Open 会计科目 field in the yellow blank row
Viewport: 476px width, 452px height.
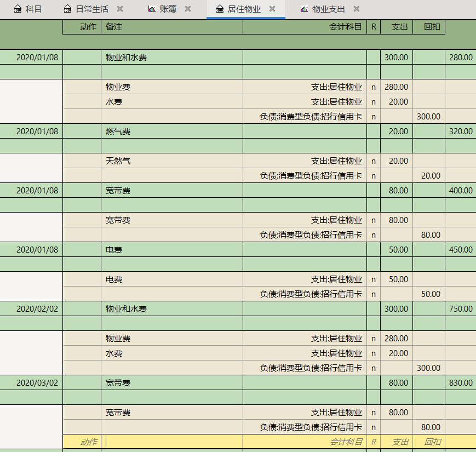tap(305, 442)
